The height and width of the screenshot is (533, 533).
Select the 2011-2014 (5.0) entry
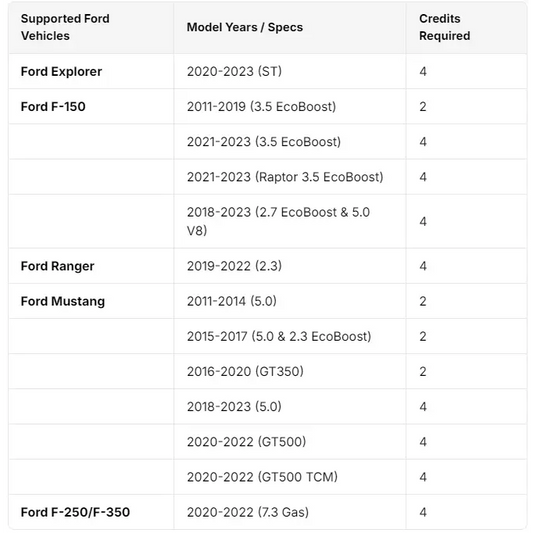[x=231, y=301]
